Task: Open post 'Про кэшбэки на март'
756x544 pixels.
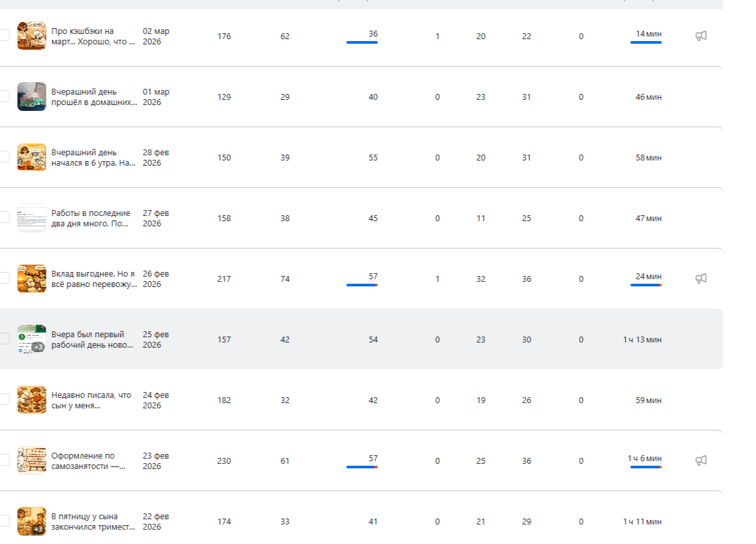Action: [93, 36]
